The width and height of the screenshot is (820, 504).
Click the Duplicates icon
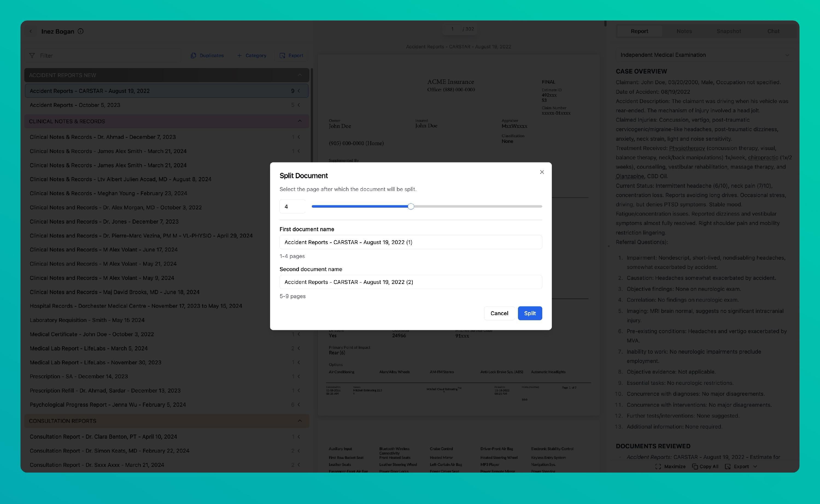[x=193, y=56]
